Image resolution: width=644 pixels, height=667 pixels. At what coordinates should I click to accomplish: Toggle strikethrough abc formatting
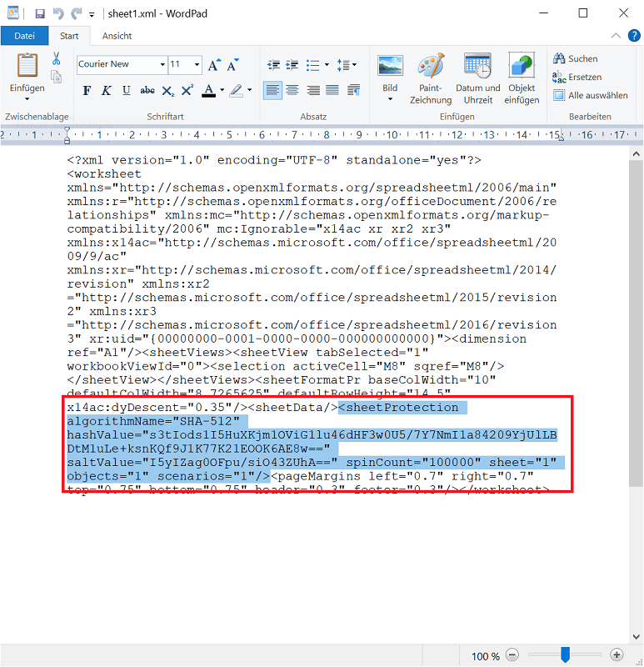point(147,90)
